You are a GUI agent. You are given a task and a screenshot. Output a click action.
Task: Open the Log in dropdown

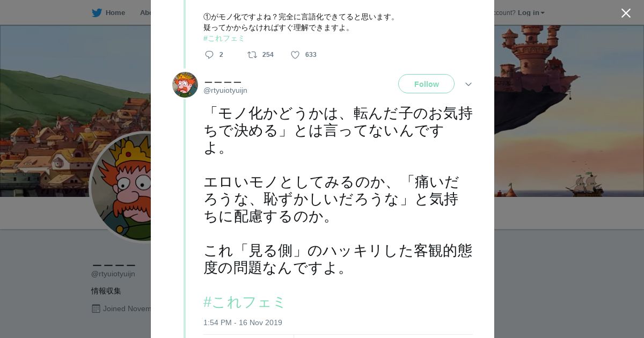point(531,13)
